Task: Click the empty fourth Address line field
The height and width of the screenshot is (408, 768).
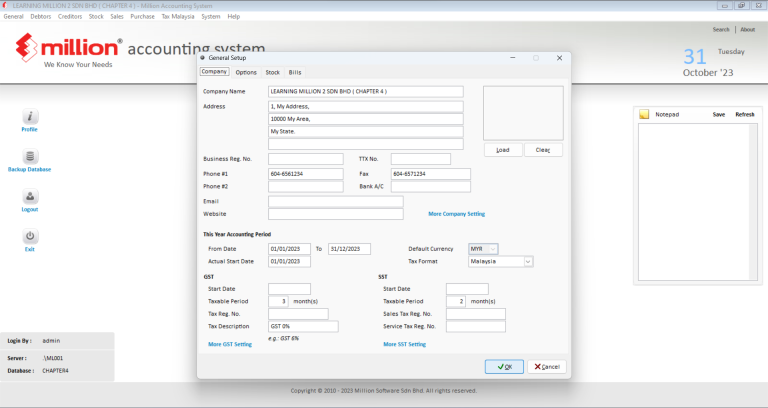Action: pyautogui.click(x=366, y=144)
